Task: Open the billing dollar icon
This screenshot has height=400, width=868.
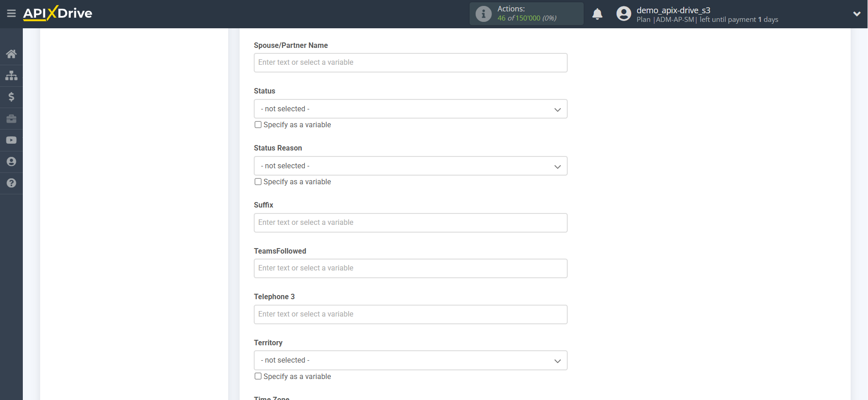Action: point(11,97)
